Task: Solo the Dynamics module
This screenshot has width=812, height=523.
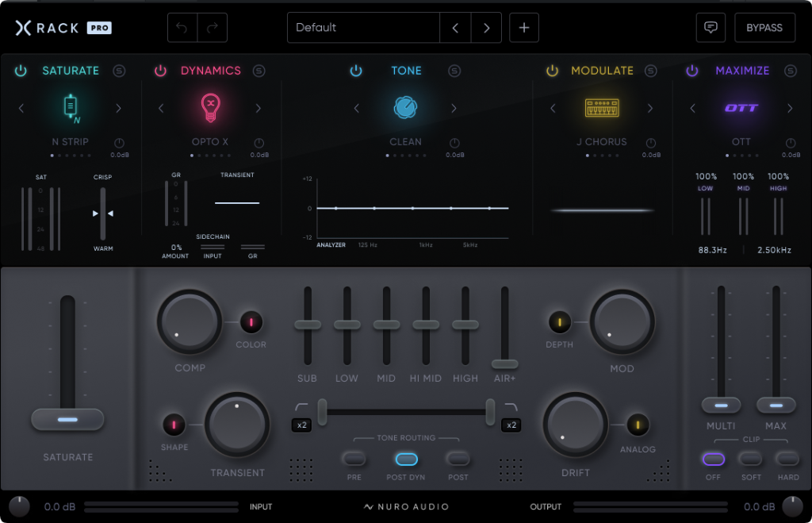Action: coord(259,71)
